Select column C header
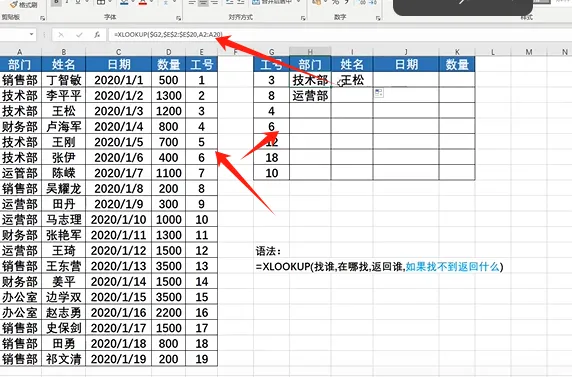The width and height of the screenshot is (572, 377). pos(119,52)
